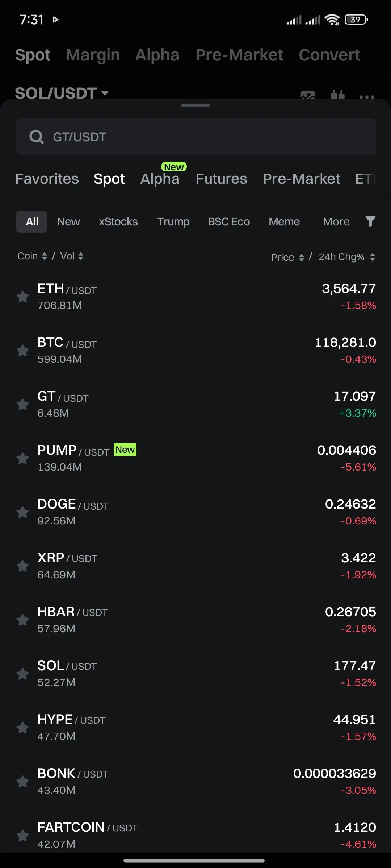Grab the bottom sheet drag handle
The image size is (391, 868).
[x=195, y=105]
